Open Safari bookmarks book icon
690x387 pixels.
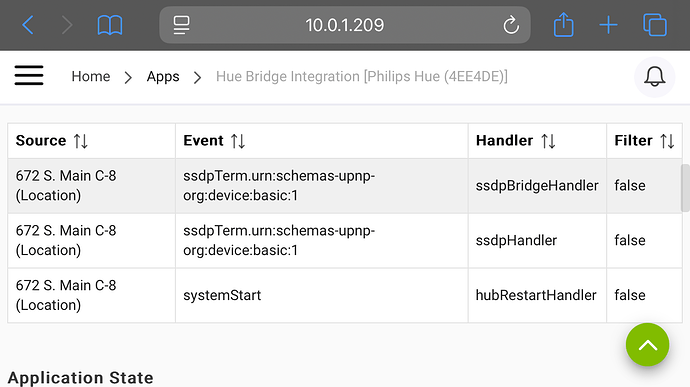point(110,25)
